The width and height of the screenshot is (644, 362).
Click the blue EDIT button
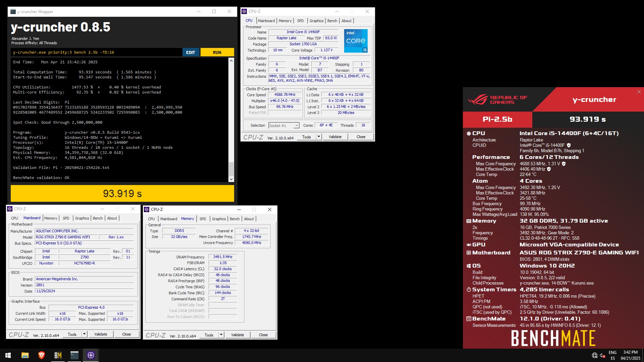click(x=191, y=52)
